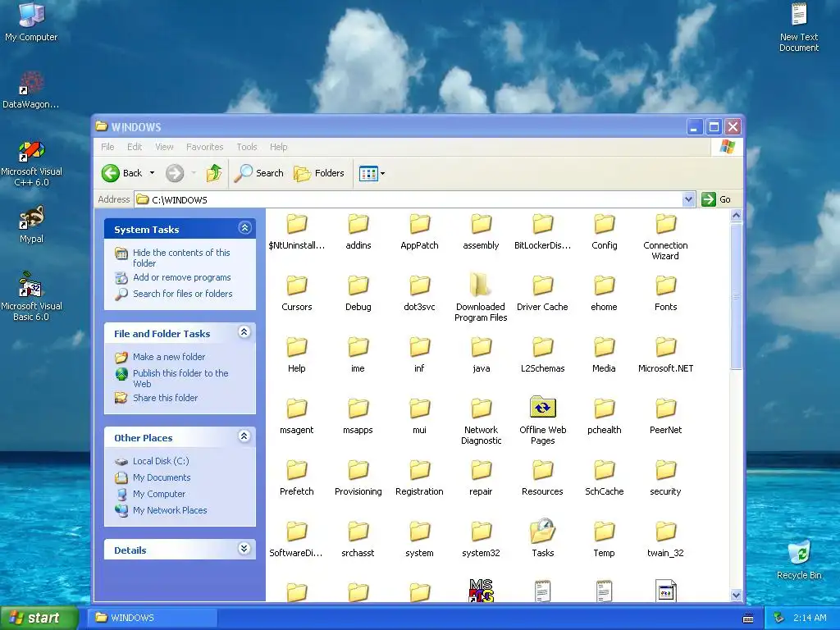840x630 pixels.
Task: Click the green Back arrow button
Action: click(x=111, y=173)
